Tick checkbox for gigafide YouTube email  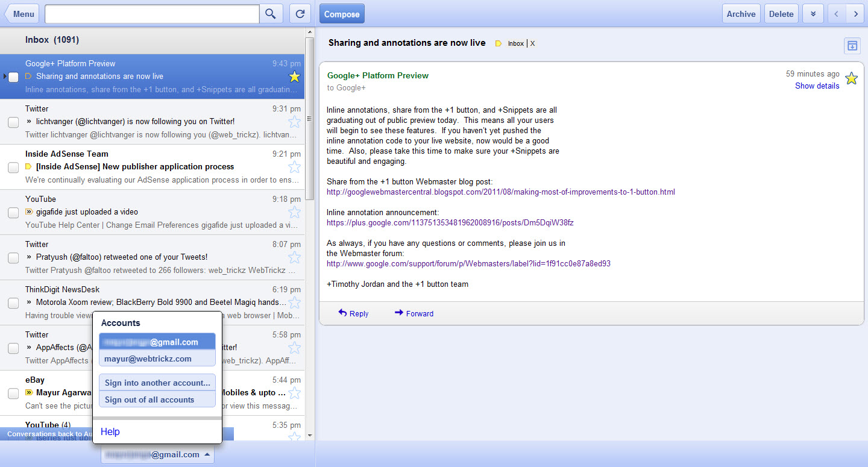coord(13,213)
